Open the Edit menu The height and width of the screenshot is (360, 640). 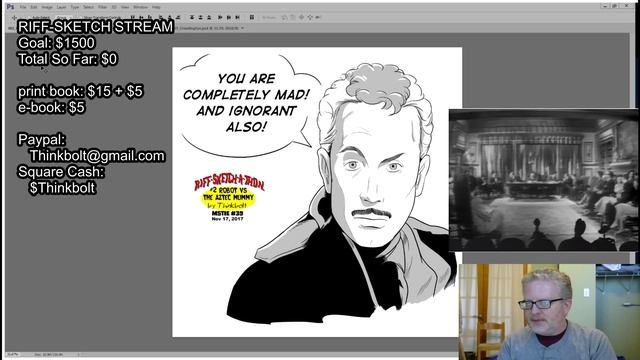tap(34, 7)
